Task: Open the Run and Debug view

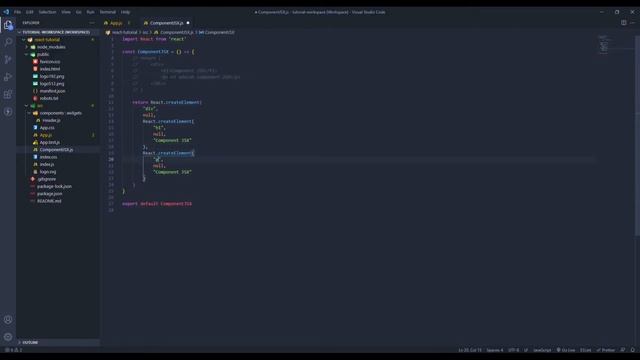Action: pos(8,77)
